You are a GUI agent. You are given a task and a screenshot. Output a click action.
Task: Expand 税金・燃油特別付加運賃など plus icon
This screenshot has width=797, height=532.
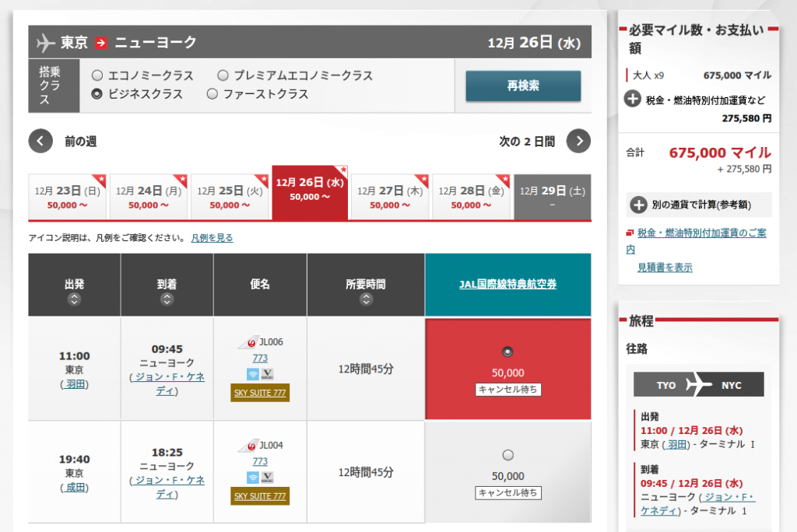click(x=632, y=99)
